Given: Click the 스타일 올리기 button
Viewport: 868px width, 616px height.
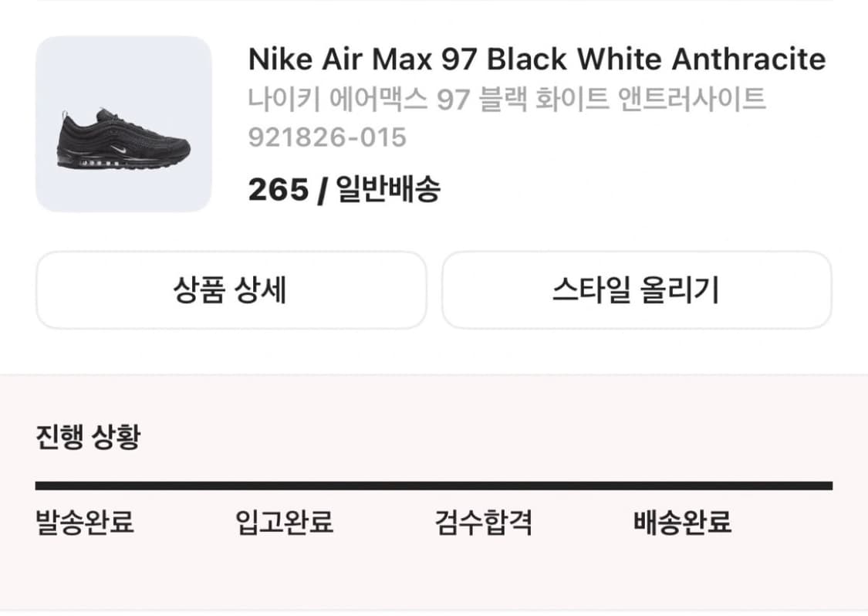Looking at the screenshot, I should point(637,289).
